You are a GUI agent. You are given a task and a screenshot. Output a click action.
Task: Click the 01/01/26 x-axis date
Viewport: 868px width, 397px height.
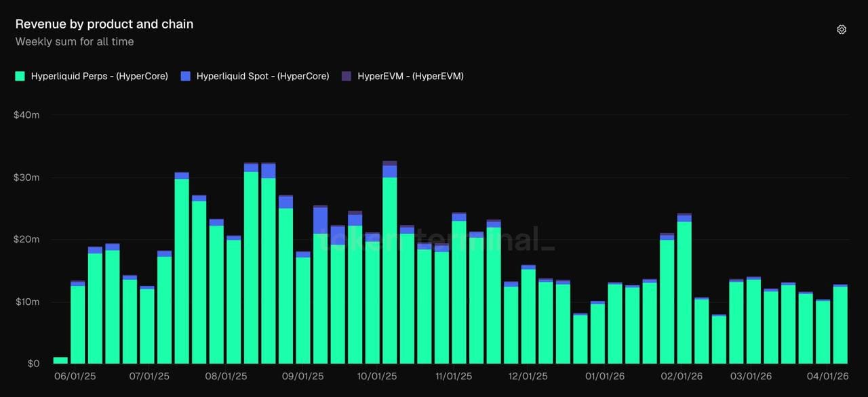604,376
